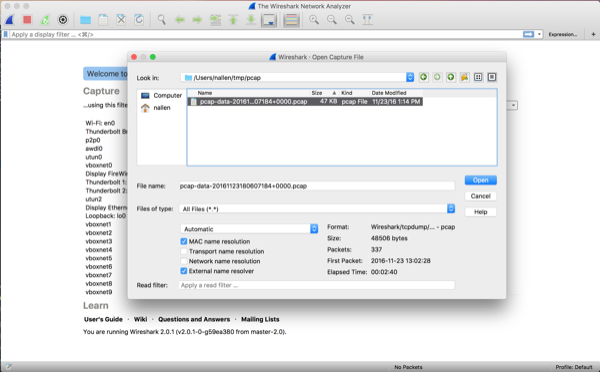Click the Read filter input field
600x372 pixels.
click(316, 285)
